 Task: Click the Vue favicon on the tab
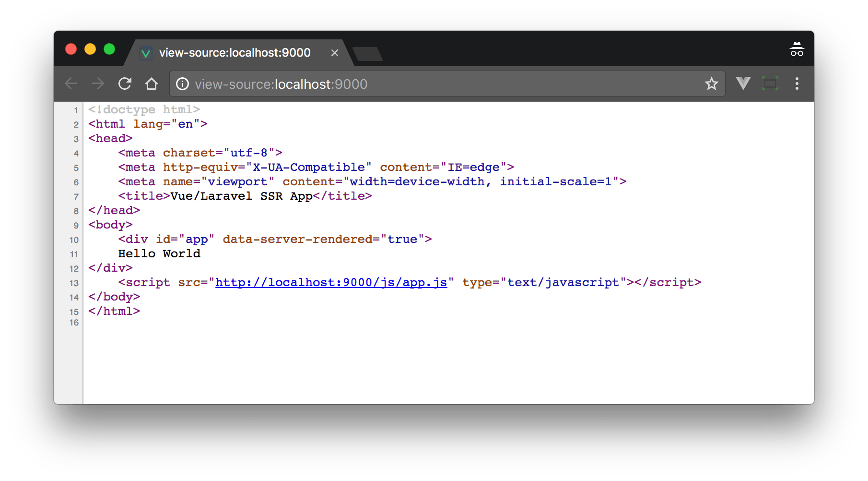(x=145, y=53)
